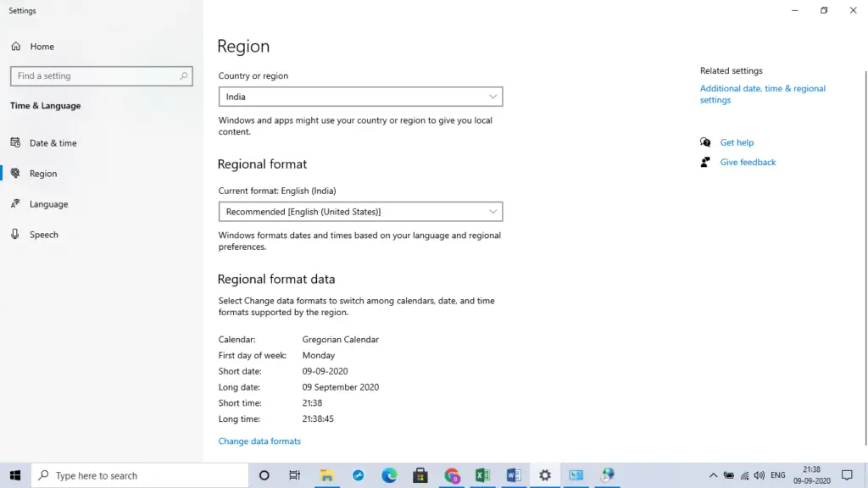Launch Microsoft Edge from the taskbar
This screenshot has height=488, width=868.
pos(389,475)
